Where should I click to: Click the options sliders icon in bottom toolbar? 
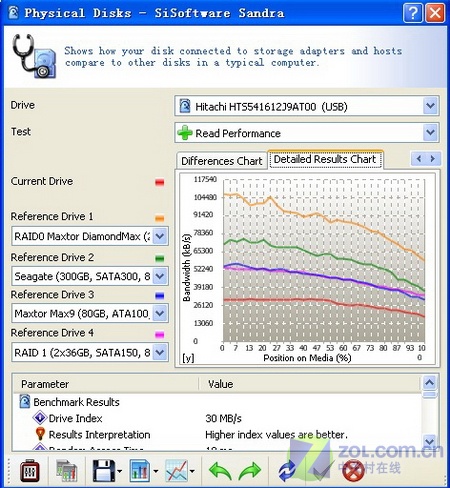(x=30, y=471)
